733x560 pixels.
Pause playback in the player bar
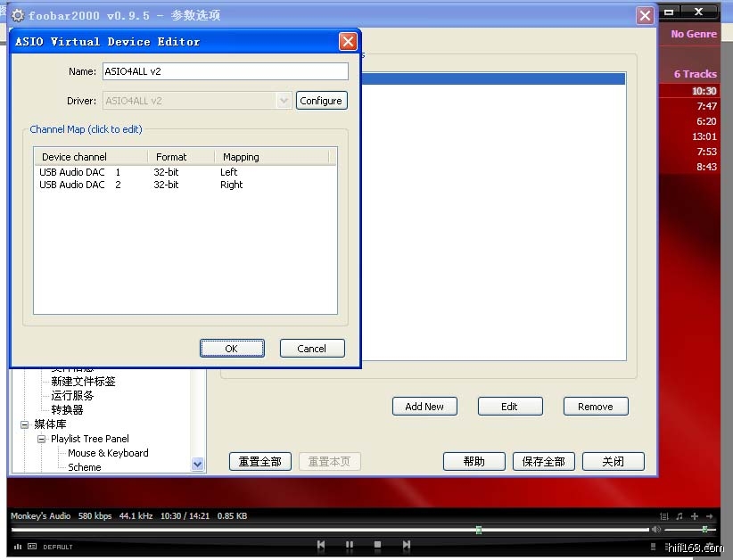350,545
